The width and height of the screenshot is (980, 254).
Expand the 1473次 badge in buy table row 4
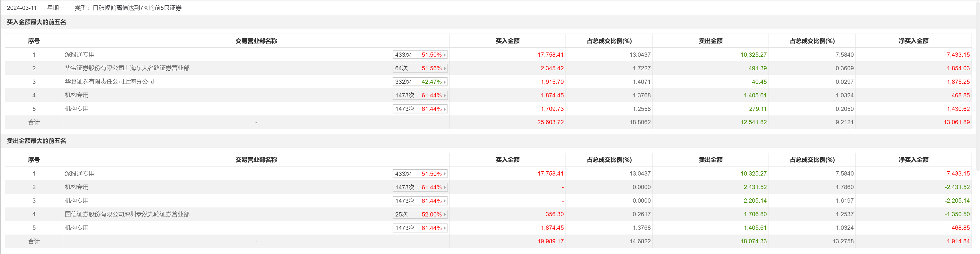click(x=444, y=95)
